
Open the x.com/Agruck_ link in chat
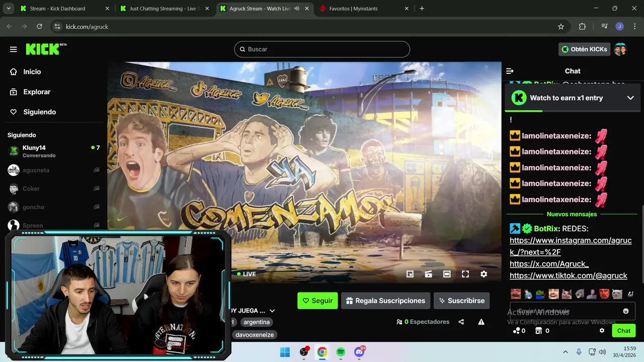(x=549, y=264)
